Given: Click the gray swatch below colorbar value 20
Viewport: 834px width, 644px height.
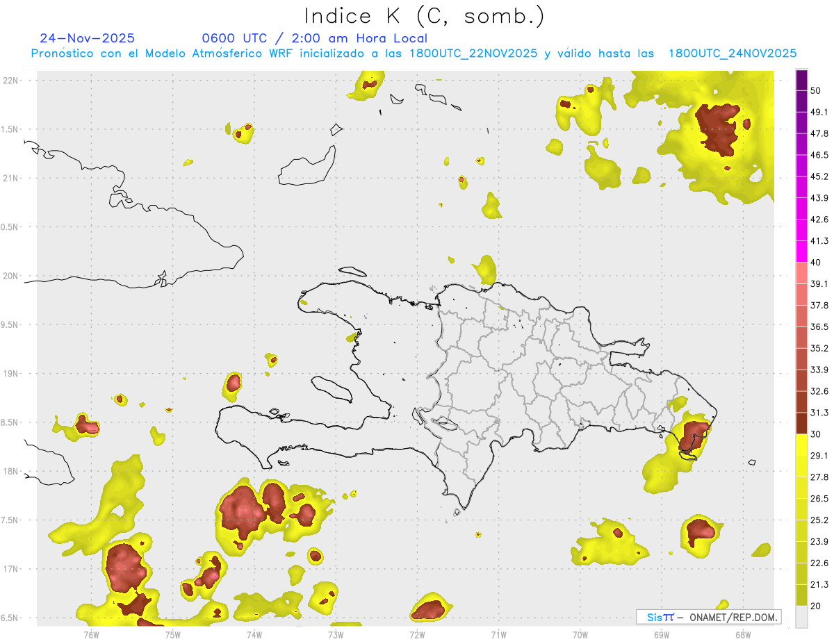Looking at the screenshot, I should coord(801,617).
